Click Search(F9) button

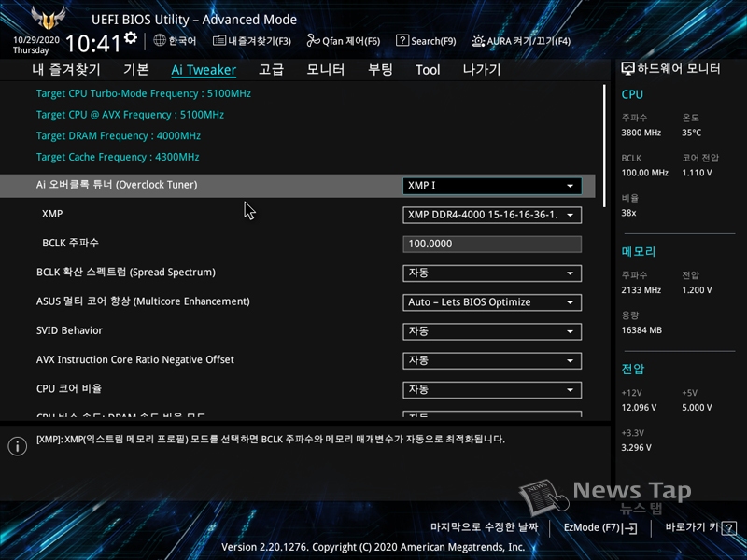pyautogui.click(x=426, y=41)
